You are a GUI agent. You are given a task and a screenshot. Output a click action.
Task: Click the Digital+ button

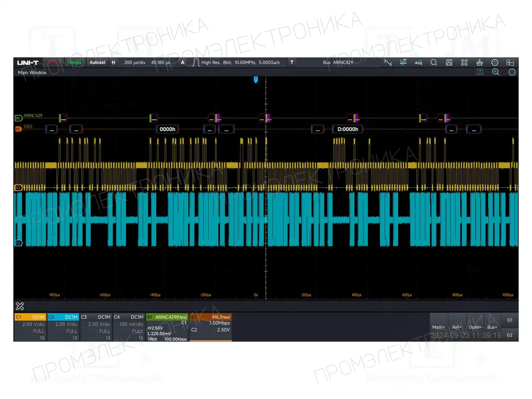(475, 327)
